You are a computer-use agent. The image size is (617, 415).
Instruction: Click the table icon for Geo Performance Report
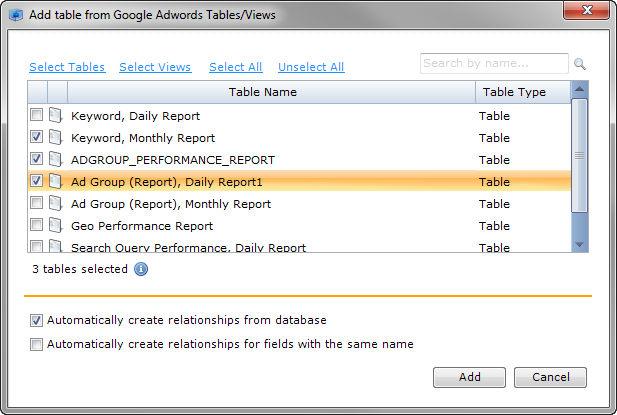tap(55, 225)
